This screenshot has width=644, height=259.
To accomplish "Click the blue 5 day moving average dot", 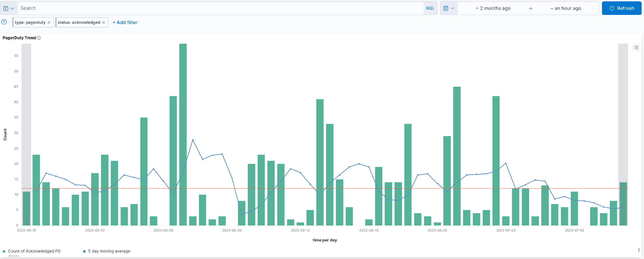I will (84, 251).
